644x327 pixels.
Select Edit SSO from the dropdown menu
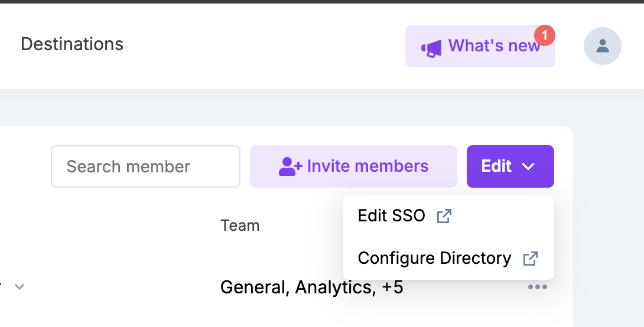[392, 216]
